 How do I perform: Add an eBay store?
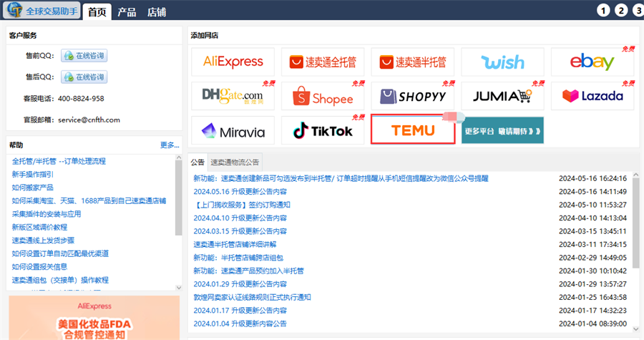click(592, 62)
